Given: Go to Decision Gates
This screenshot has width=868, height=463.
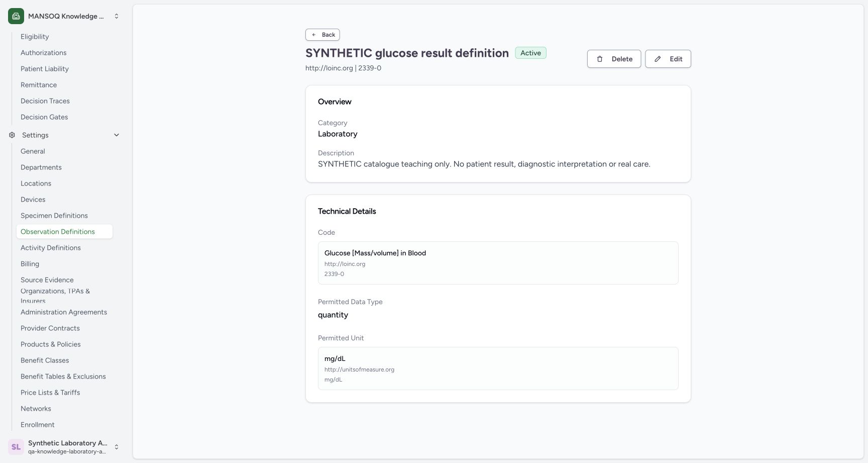Looking at the screenshot, I should click(44, 117).
